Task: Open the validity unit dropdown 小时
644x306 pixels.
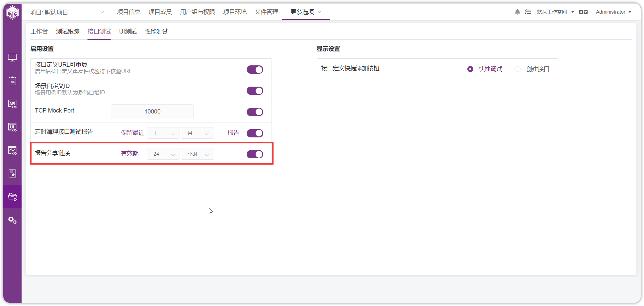Action: pyautogui.click(x=198, y=154)
